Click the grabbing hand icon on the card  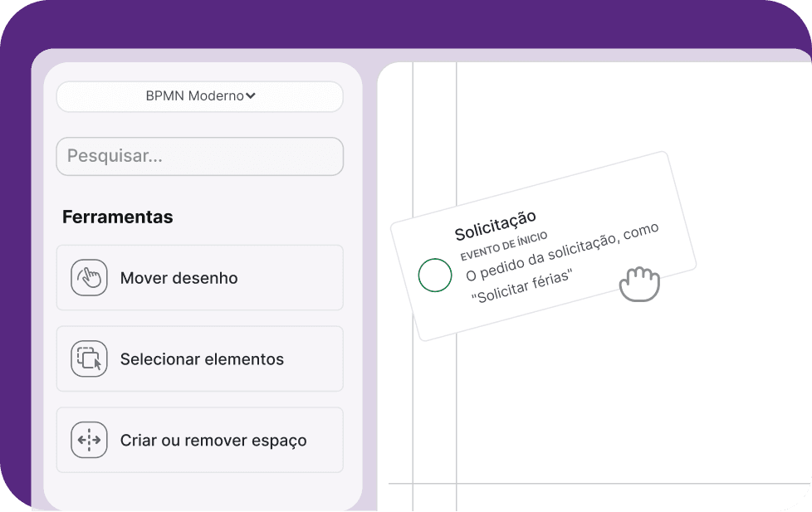638,284
